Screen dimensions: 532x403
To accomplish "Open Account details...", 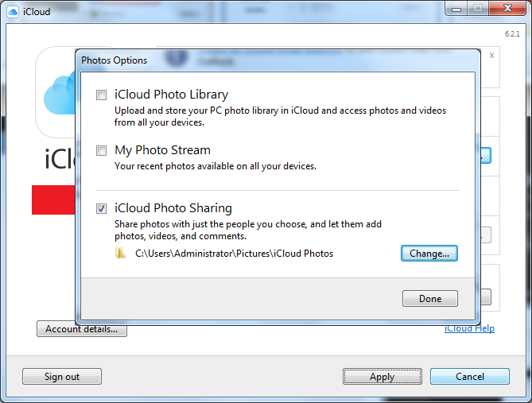I will [x=82, y=329].
